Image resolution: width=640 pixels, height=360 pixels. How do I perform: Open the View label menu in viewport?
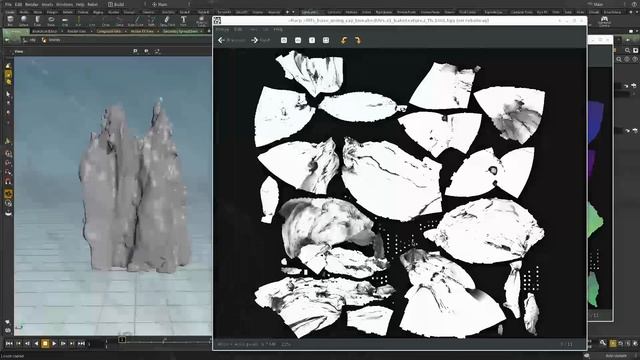click(19, 51)
